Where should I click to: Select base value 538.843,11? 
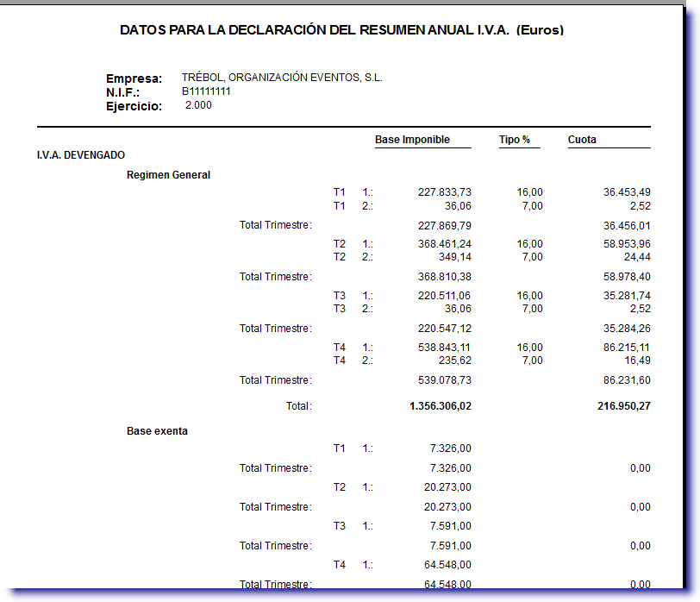(445, 348)
